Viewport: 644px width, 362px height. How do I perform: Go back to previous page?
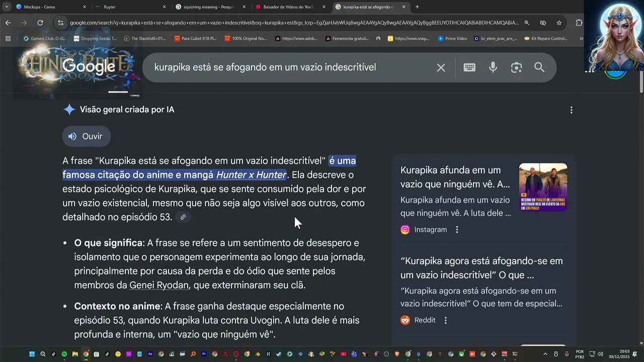[8, 23]
